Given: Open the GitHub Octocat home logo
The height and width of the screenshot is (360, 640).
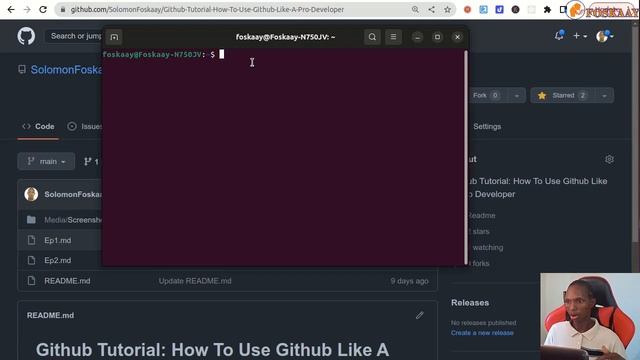Looking at the screenshot, I should pyautogui.click(x=26, y=36).
